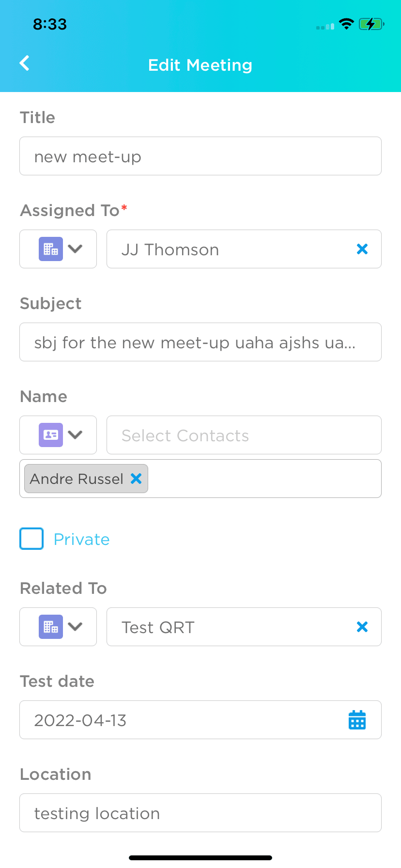Click the date value 2022-04-13
Screen dimensions: 401x868
pos(80,720)
